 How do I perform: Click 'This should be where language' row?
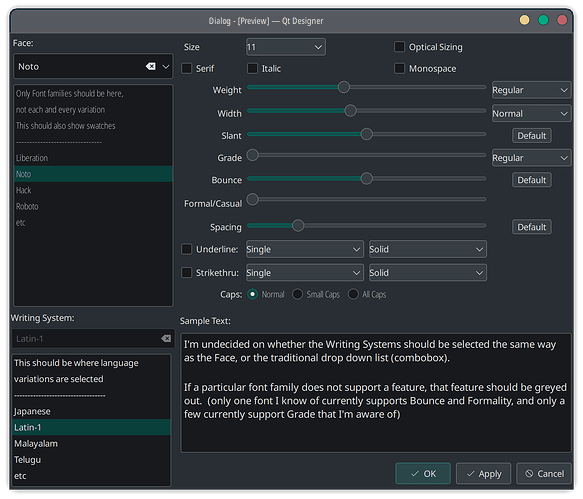(91, 363)
